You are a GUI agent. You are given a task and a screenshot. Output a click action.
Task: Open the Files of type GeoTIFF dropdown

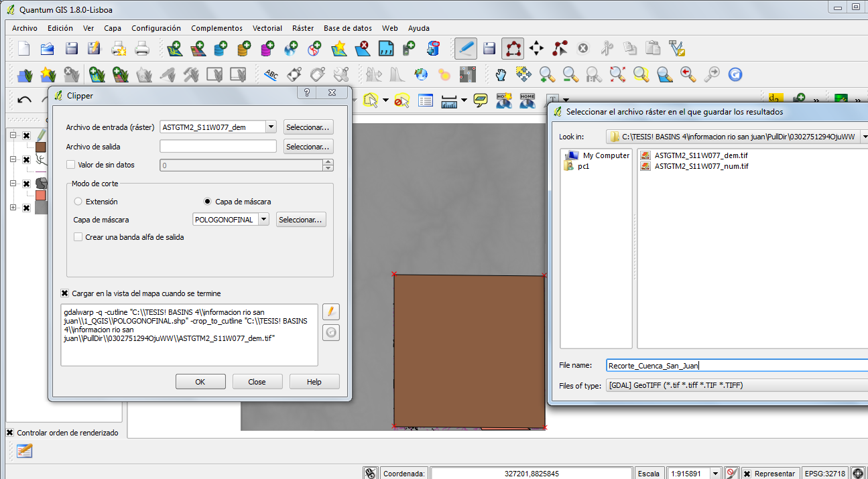pyautogui.click(x=736, y=385)
